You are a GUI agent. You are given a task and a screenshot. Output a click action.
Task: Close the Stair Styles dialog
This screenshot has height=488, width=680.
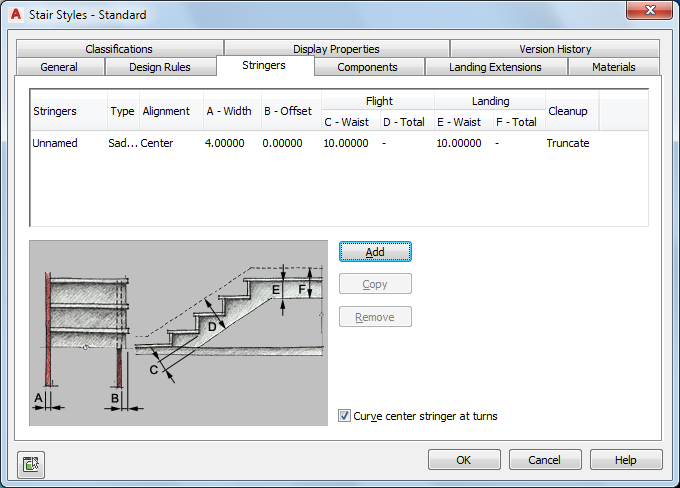[649, 10]
